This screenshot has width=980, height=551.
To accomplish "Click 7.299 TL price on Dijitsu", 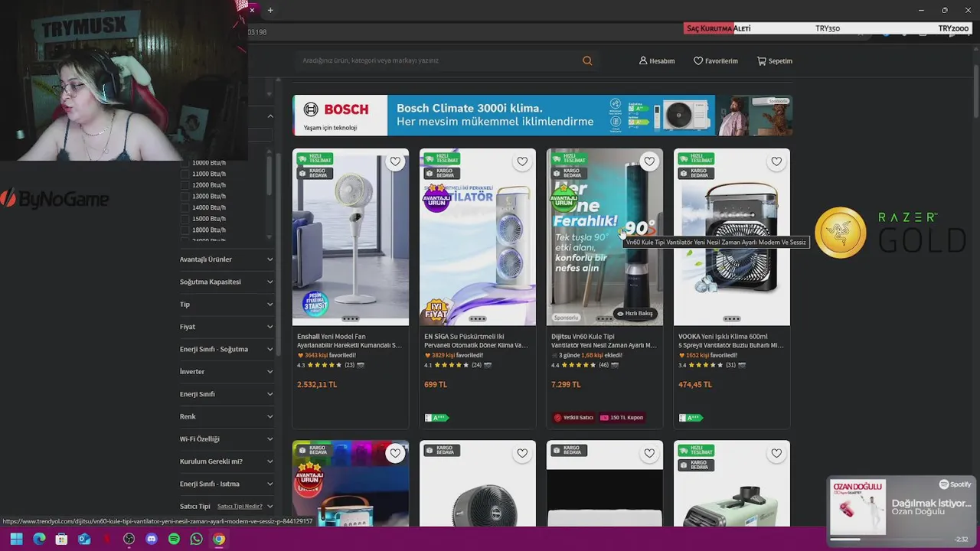I will pos(566,384).
